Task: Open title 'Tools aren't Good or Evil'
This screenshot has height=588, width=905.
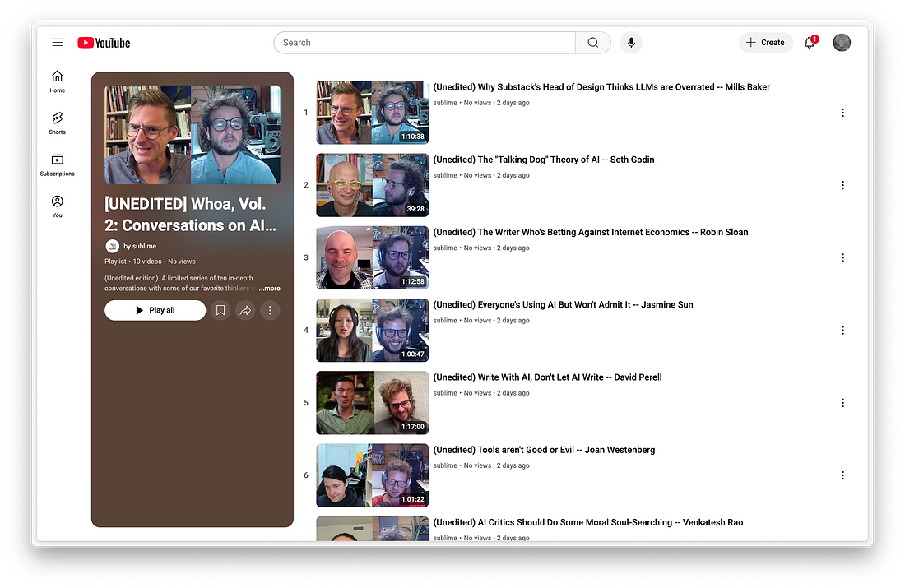Action: (544, 450)
